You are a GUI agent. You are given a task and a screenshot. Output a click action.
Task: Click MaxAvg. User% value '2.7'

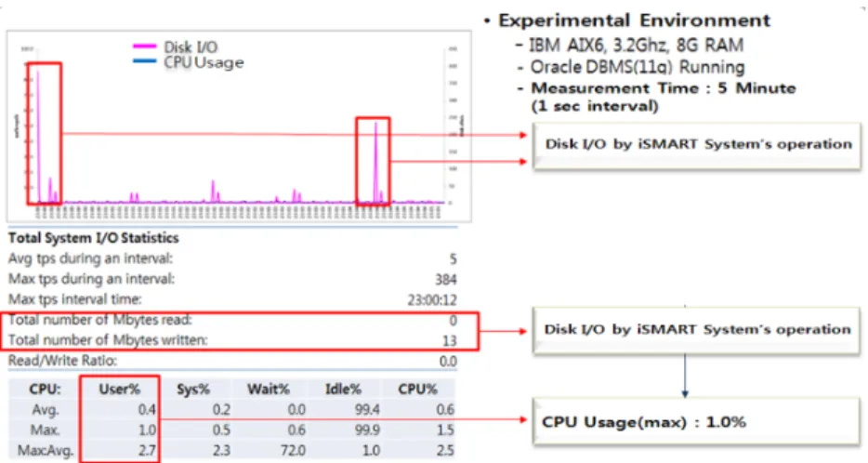point(147,450)
